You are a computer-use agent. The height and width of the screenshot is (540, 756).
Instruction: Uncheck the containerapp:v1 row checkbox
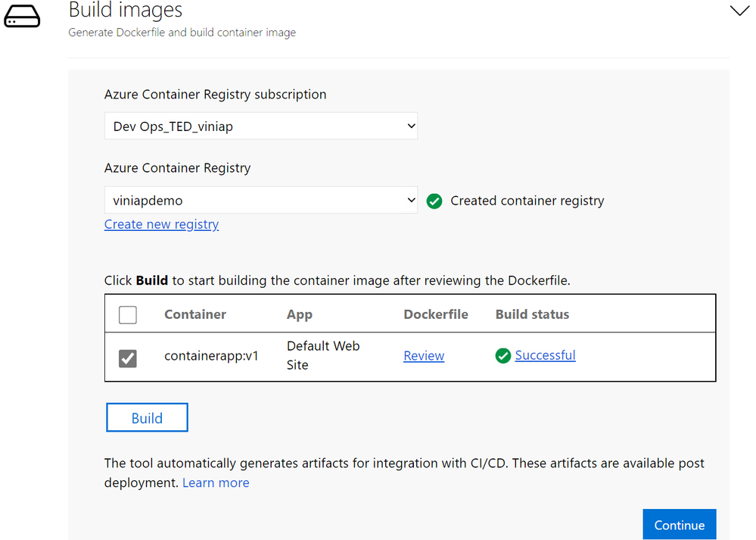point(128,357)
